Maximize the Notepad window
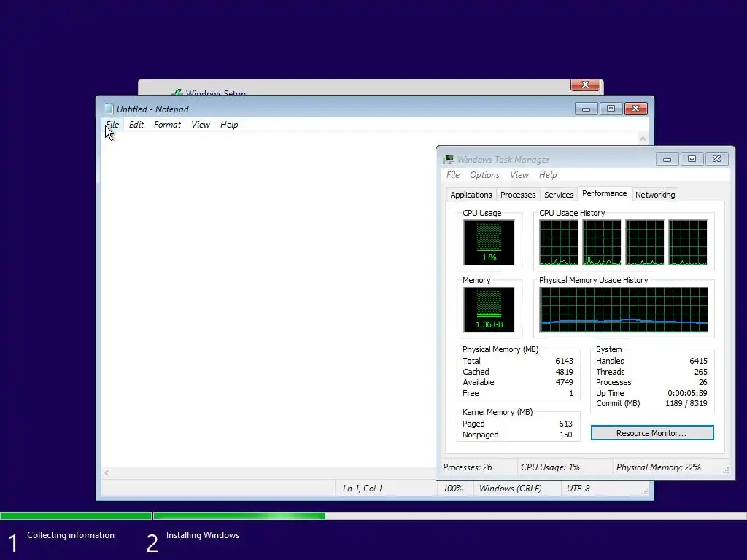This screenshot has width=747, height=560. click(611, 109)
